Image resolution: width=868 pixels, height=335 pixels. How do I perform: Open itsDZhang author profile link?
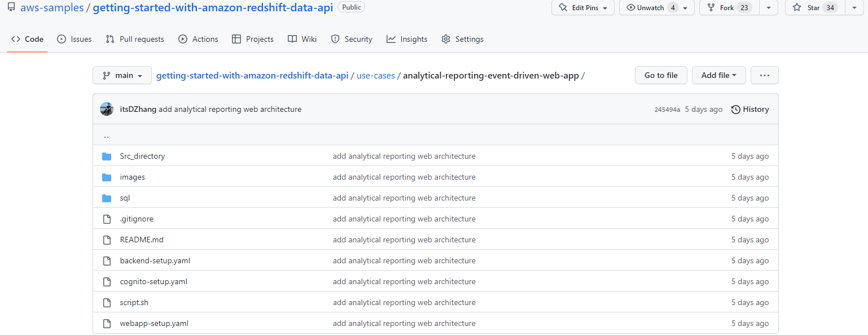tap(138, 109)
